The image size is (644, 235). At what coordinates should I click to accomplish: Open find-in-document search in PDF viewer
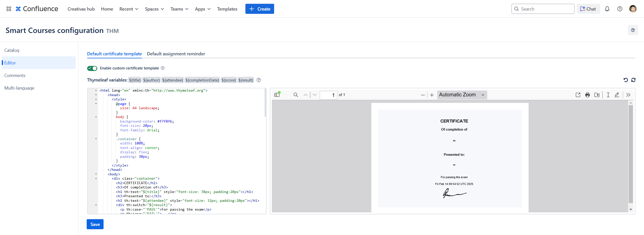tap(296, 95)
